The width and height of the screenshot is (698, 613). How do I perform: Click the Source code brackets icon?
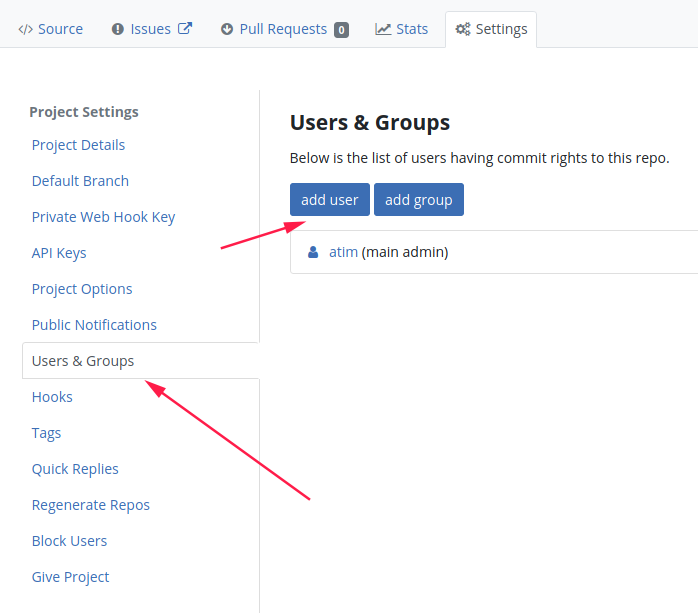(25, 29)
